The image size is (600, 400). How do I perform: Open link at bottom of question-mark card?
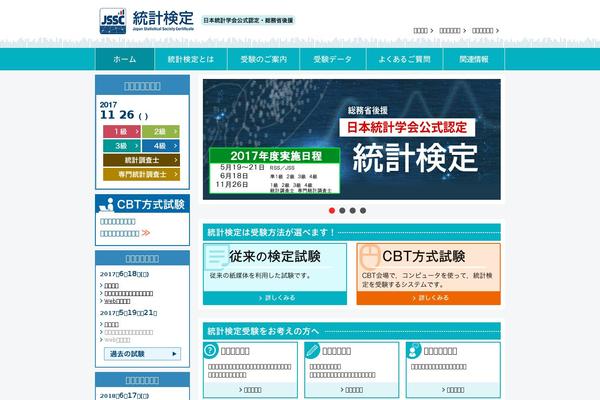[x=250, y=390]
